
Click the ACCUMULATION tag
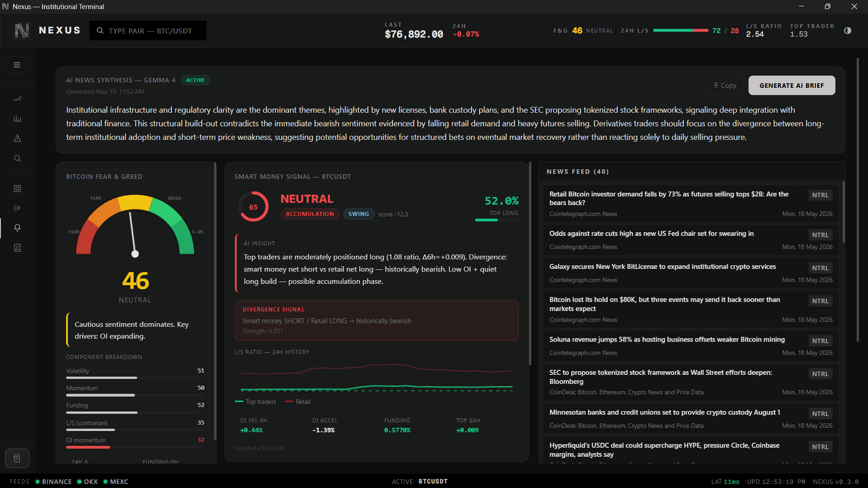click(x=310, y=214)
